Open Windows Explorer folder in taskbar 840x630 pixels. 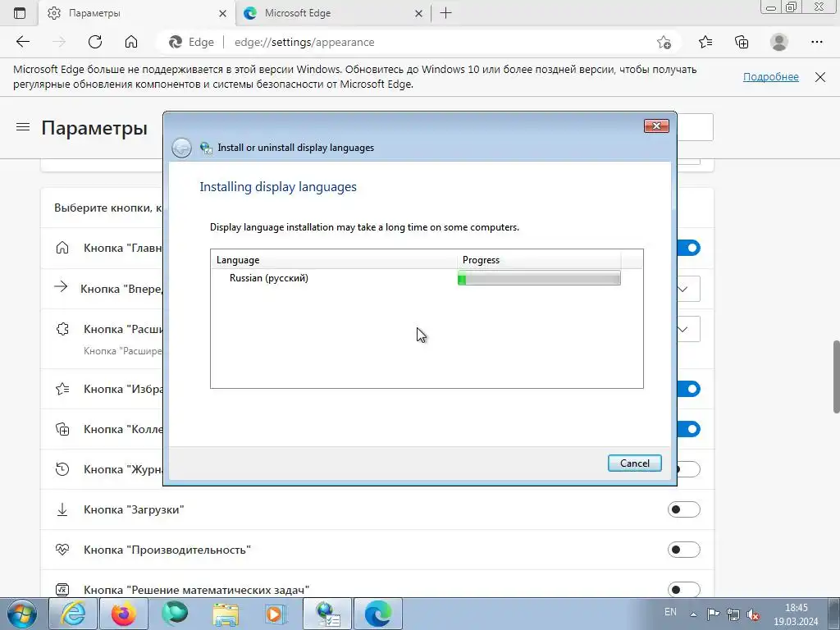(226, 614)
